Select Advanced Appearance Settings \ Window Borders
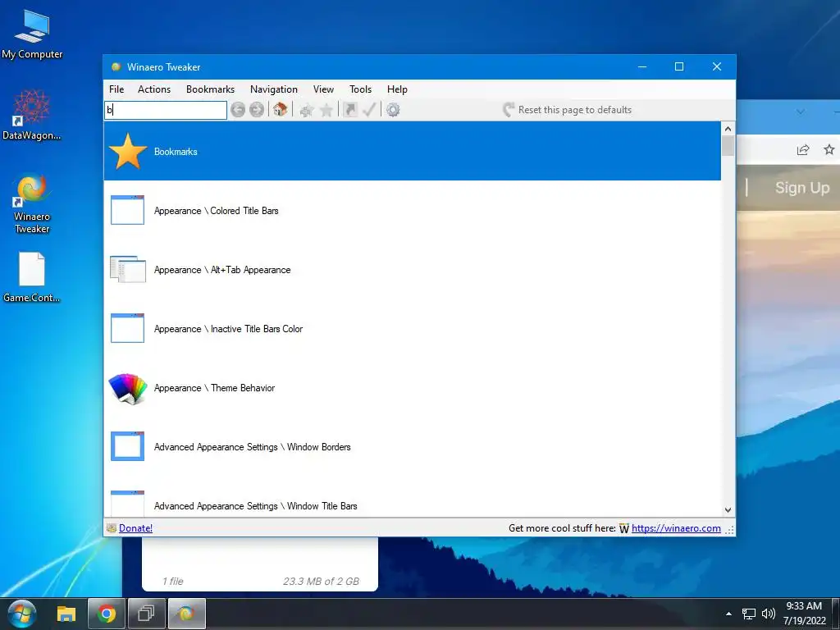The image size is (840, 630). [x=253, y=447]
